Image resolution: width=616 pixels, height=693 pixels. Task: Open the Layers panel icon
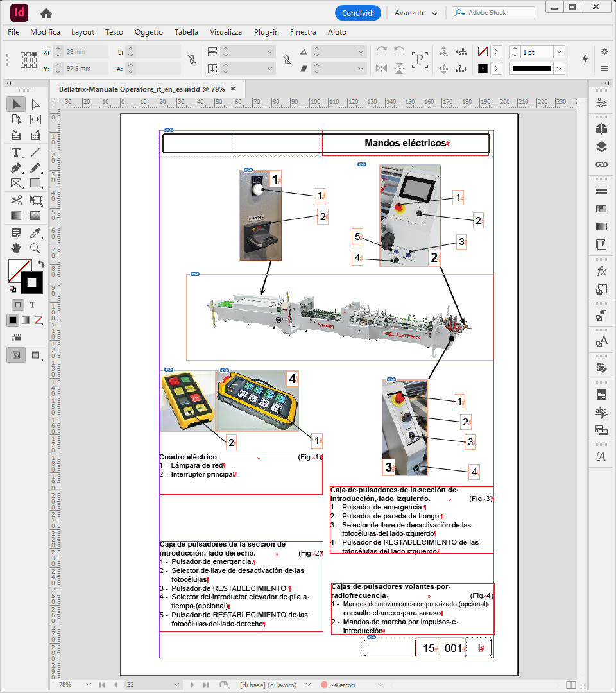point(601,147)
